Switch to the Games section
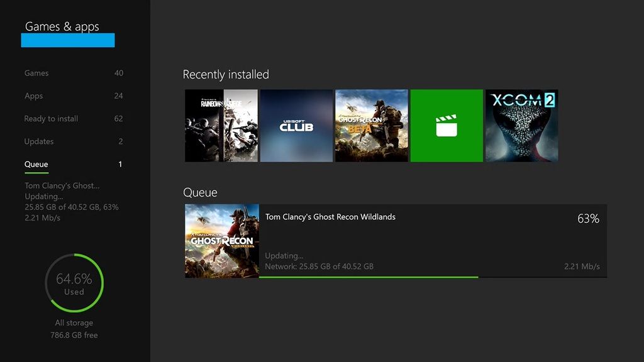644x362 pixels. (36, 73)
